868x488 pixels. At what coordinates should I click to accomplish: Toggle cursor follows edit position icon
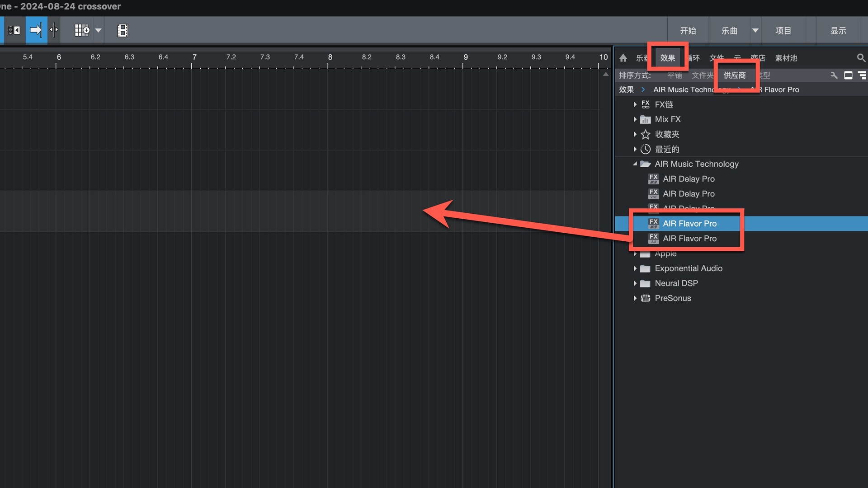[54, 30]
